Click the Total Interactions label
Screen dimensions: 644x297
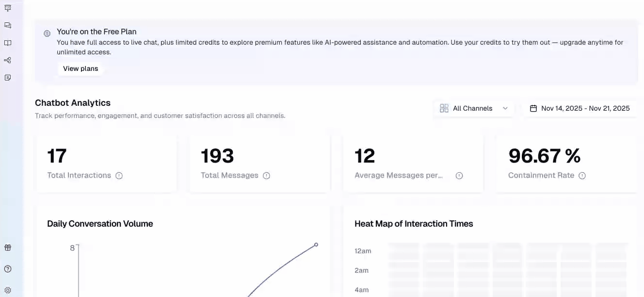[x=79, y=175]
